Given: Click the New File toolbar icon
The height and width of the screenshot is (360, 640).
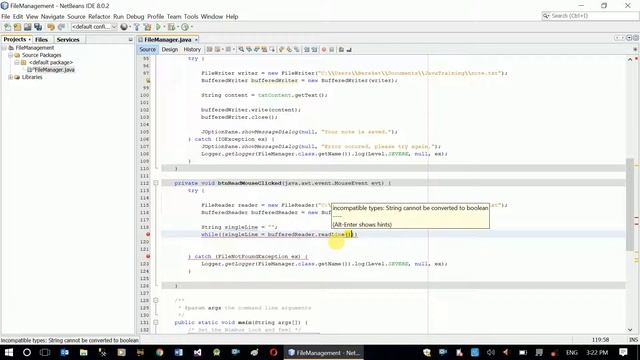Looking at the screenshot, I should click(x=8, y=27).
